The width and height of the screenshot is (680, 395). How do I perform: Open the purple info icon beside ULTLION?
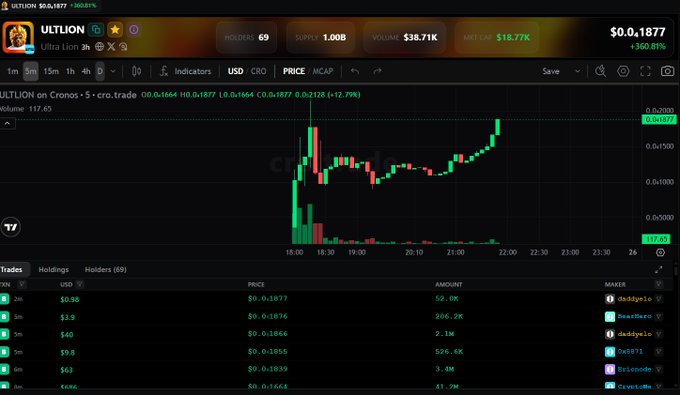(134, 29)
